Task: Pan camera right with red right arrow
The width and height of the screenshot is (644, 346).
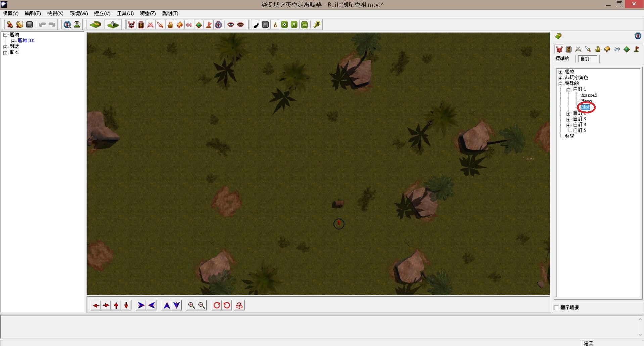Action: click(x=106, y=305)
